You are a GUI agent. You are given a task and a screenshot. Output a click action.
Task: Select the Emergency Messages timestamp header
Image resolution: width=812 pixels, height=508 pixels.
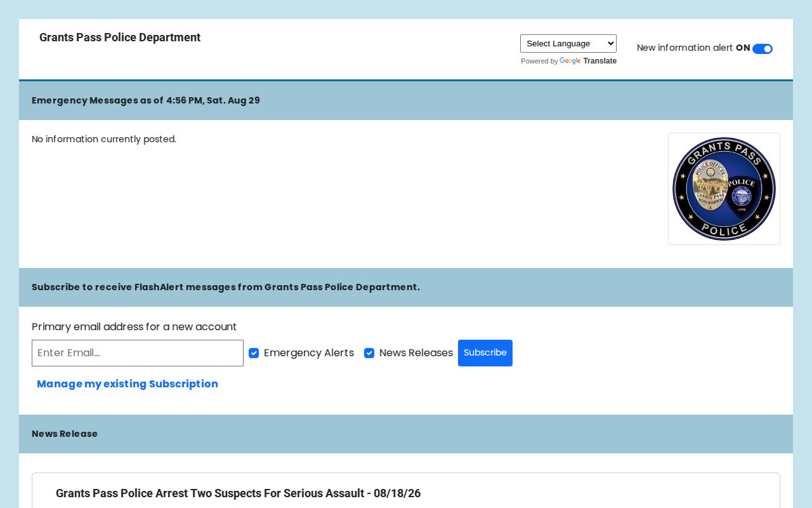click(146, 100)
